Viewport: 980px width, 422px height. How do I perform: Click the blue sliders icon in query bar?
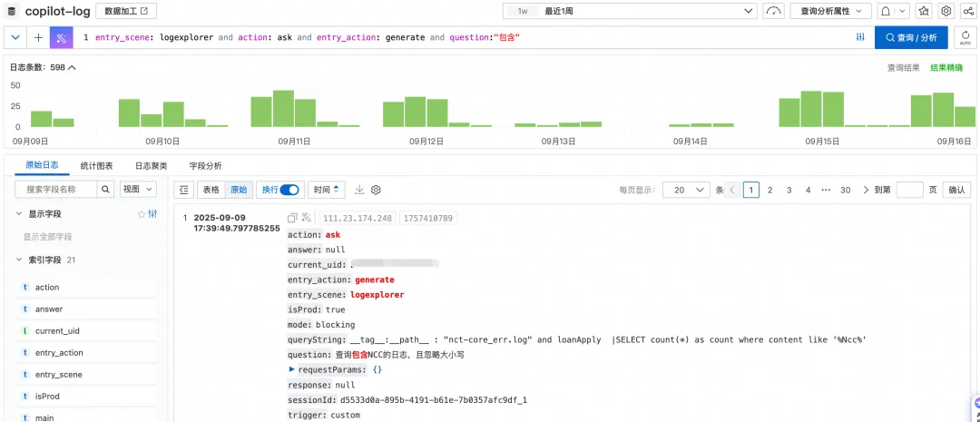click(860, 37)
